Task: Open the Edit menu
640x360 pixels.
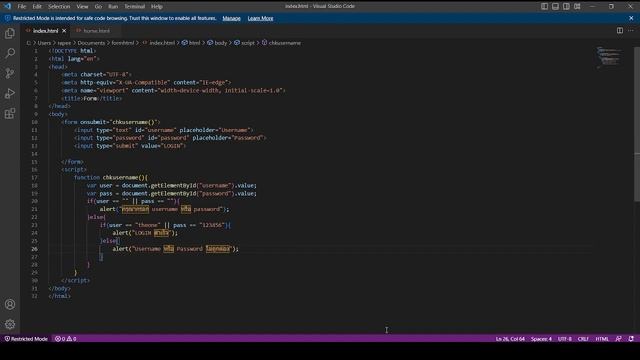Action: pos(37,7)
